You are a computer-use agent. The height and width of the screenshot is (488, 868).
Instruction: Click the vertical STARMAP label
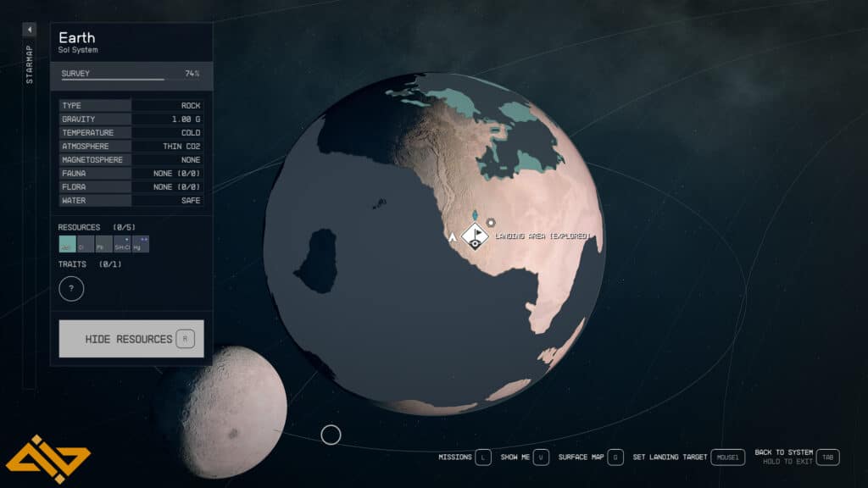(x=30, y=64)
